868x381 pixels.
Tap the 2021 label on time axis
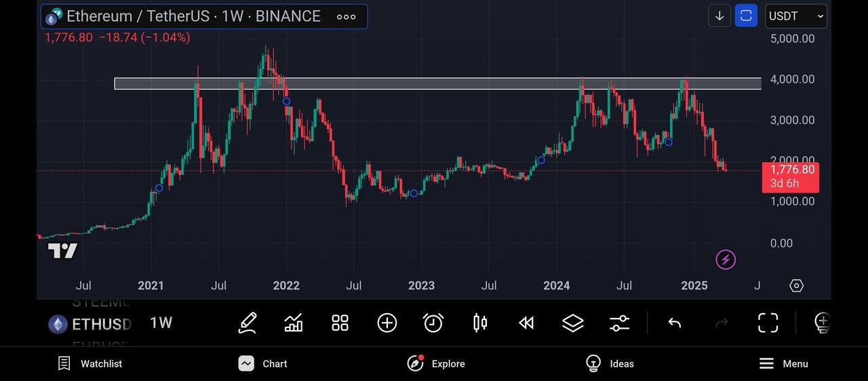[x=151, y=285]
